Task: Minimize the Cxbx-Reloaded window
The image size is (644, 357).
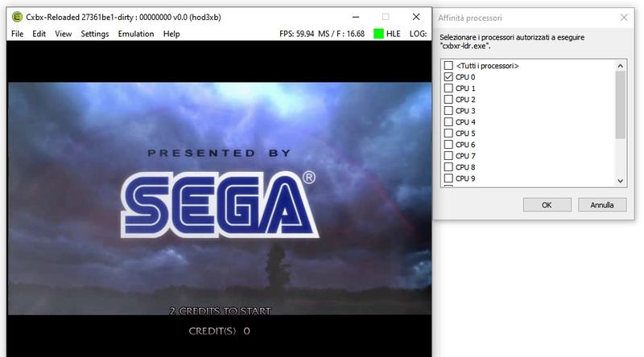Action: click(x=356, y=17)
